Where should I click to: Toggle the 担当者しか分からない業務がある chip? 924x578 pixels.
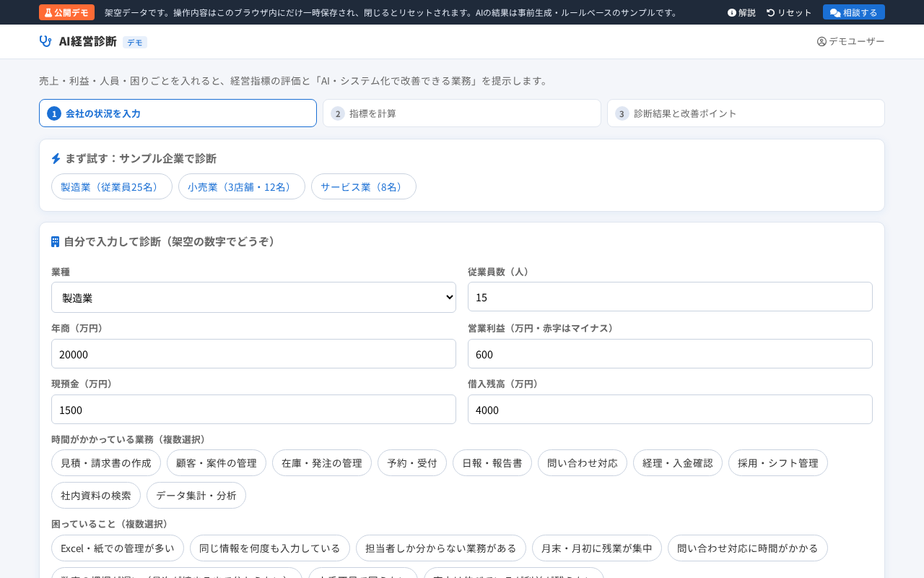click(x=441, y=548)
